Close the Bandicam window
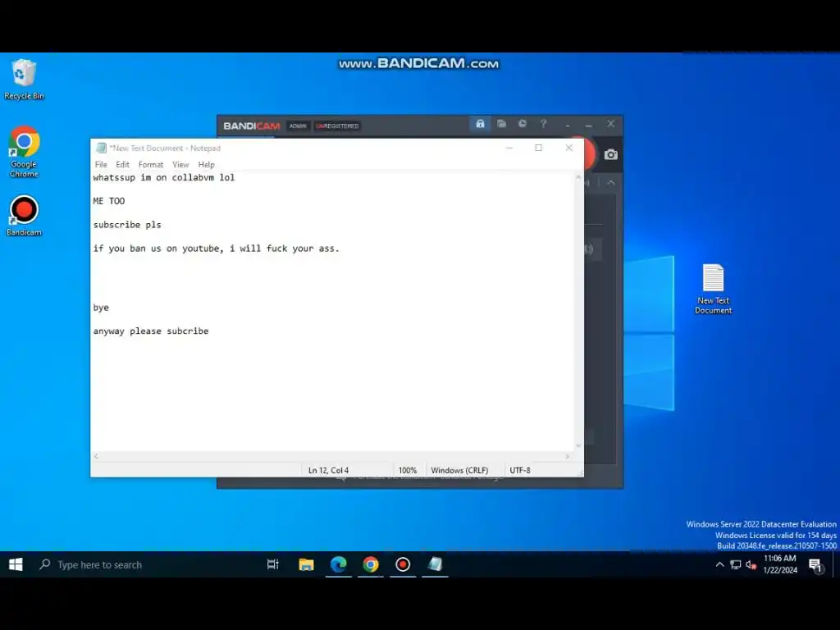This screenshot has height=630, width=840. click(610, 124)
